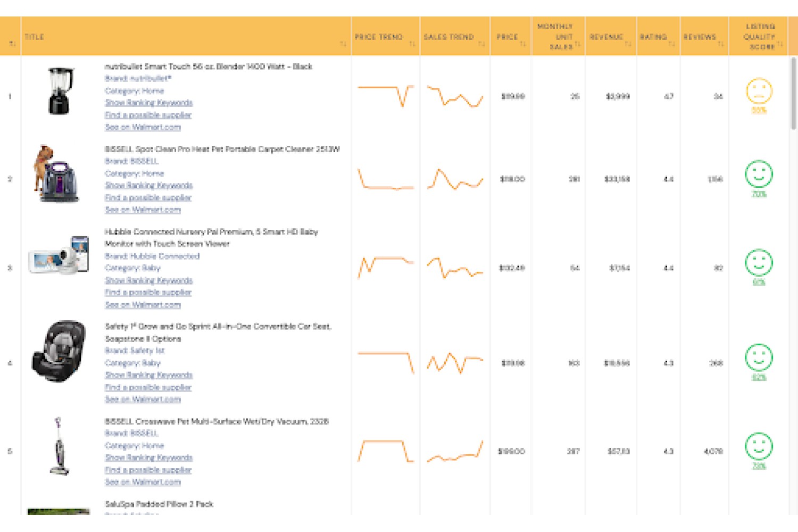The width and height of the screenshot is (798, 532).
Task: Click the Reviews column header label
Action: click(x=700, y=37)
